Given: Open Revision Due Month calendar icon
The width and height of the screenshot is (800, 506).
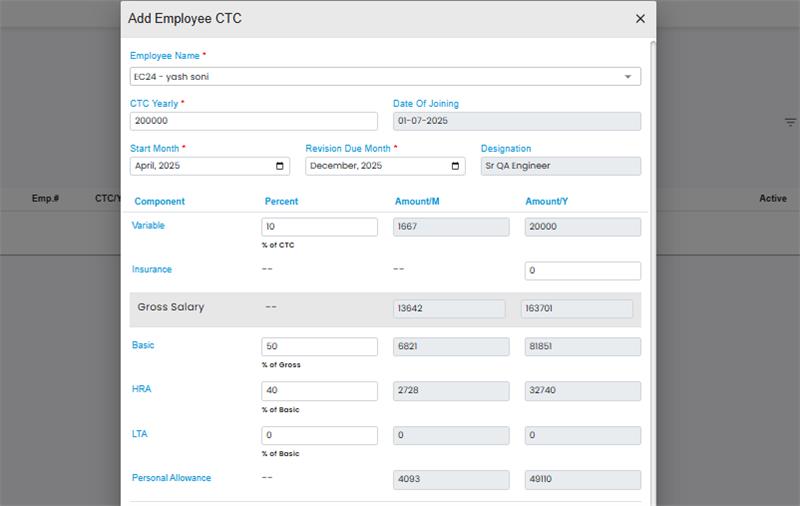Looking at the screenshot, I should (x=456, y=166).
